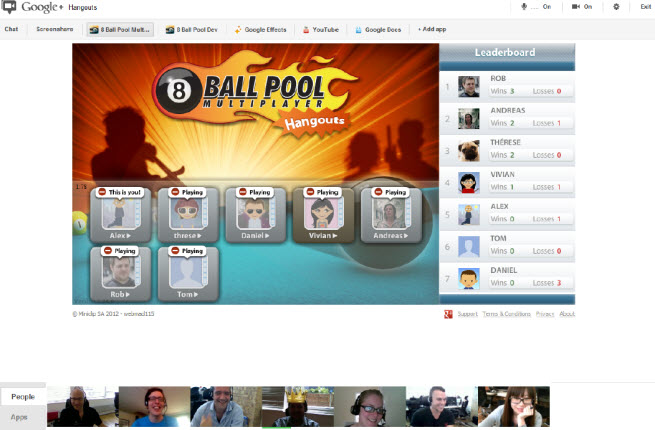Viewport: 655px width, 430px height.
Task: Expand arrow next to Alex name
Action: pos(129,236)
